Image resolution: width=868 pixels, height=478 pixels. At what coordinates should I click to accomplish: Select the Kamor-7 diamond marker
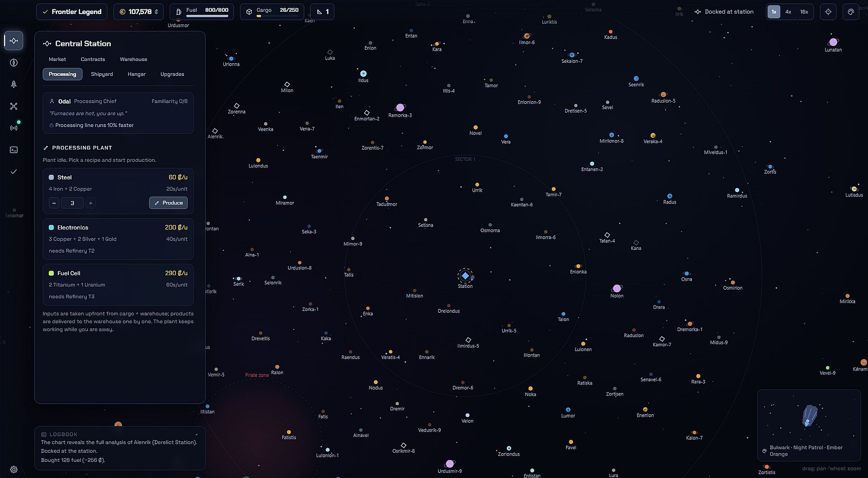click(662, 339)
